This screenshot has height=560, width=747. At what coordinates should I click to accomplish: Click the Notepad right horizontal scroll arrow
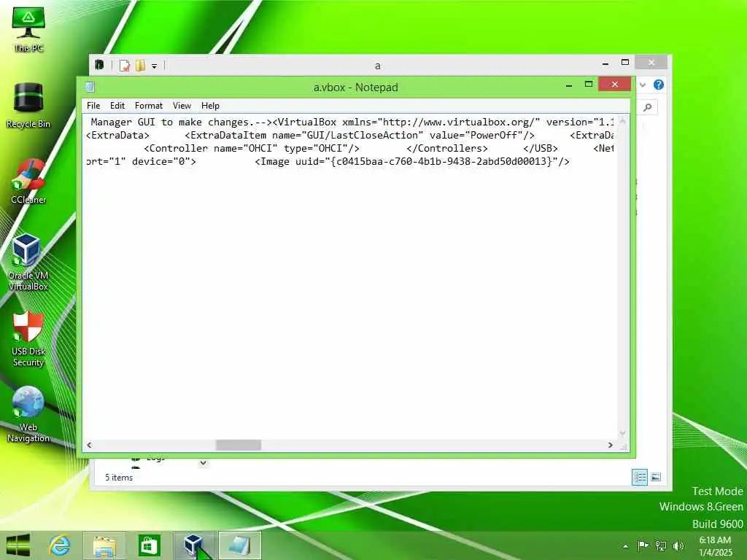611,446
